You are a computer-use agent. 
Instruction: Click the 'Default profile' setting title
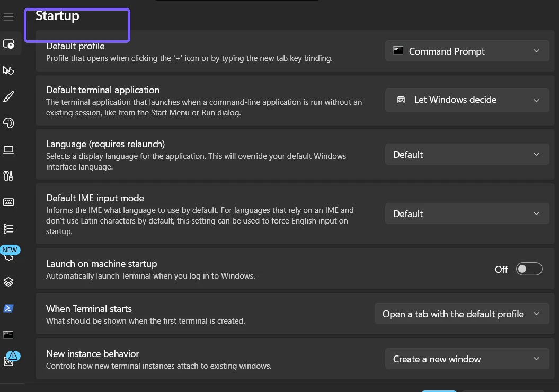coord(75,46)
